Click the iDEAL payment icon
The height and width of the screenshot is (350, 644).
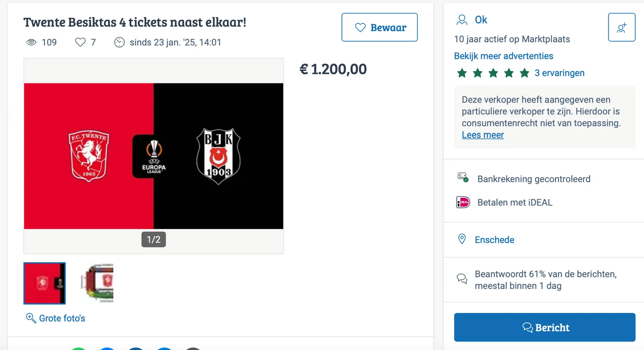(463, 202)
